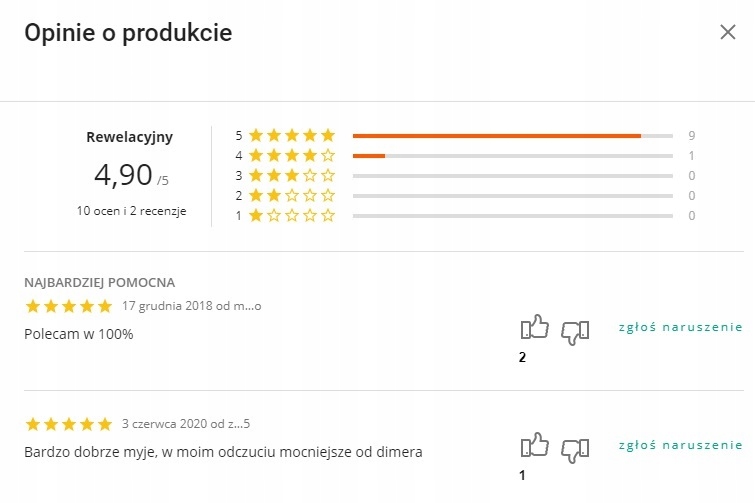The image size is (755, 503).
Task: Select the 3-star rating row
Action: point(511,175)
